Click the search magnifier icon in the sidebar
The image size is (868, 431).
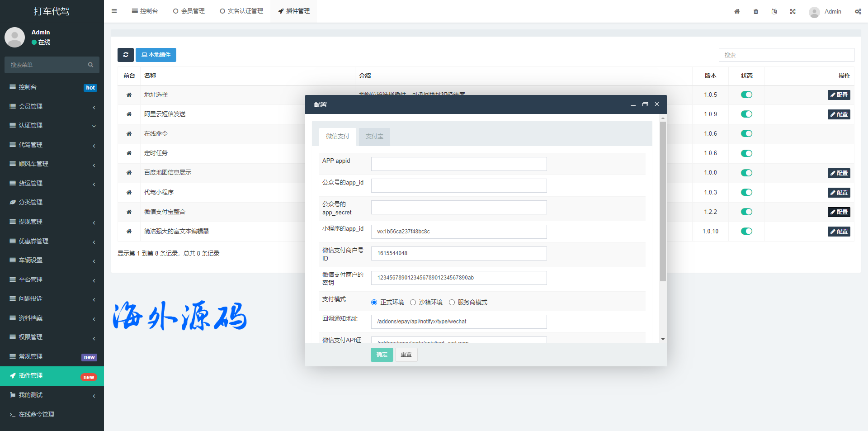[x=90, y=65]
